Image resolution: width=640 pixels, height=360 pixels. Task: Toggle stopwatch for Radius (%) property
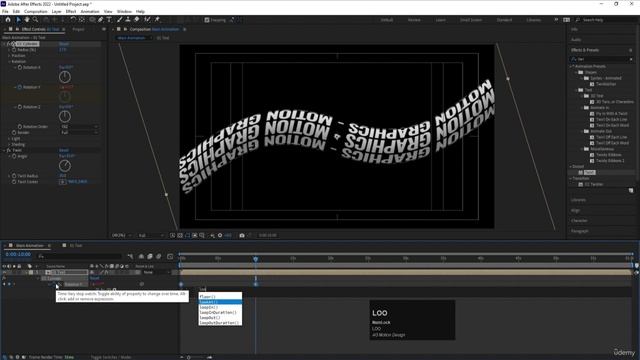[x=14, y=50]
